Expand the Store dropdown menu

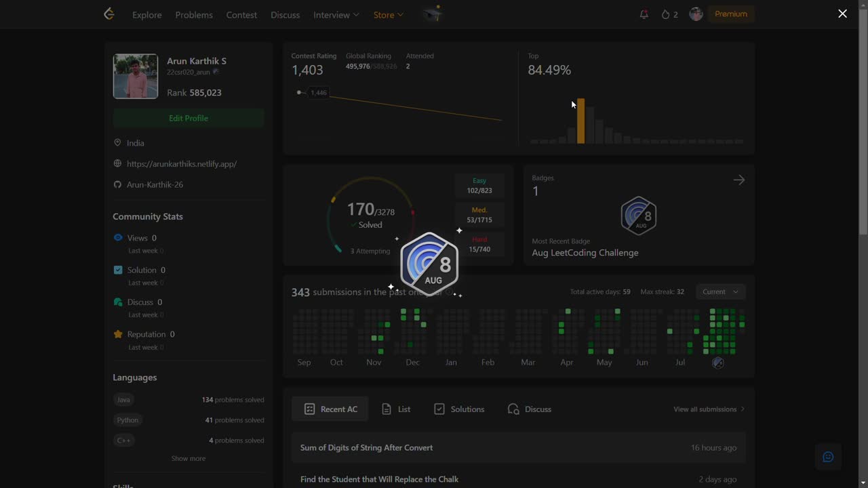[388, 15]
